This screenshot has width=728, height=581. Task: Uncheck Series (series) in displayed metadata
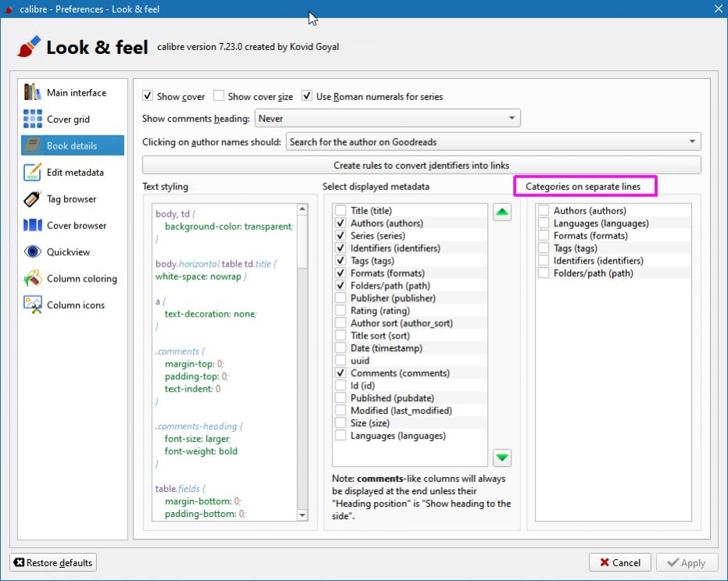340,235
